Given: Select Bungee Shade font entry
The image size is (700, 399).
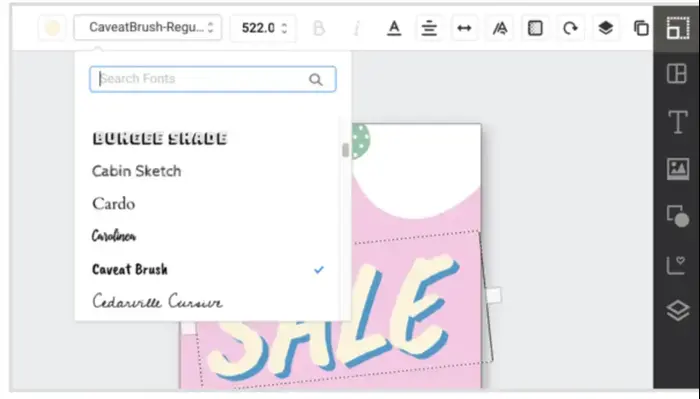Looking at the screenshot, I should click(x=160, y=138).
